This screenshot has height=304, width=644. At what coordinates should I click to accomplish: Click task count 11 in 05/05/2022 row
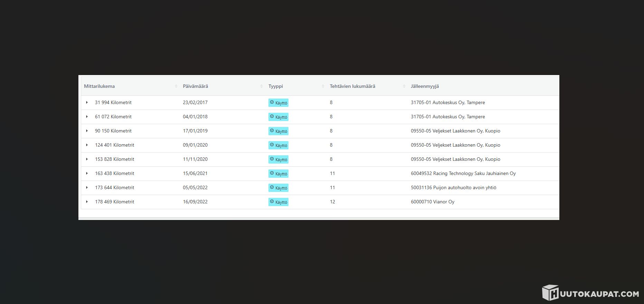tap(332, 187)
